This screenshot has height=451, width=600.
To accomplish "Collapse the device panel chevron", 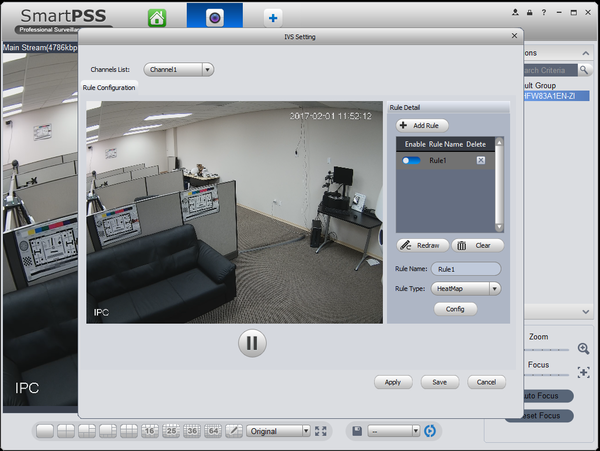I will click(585, 53).
